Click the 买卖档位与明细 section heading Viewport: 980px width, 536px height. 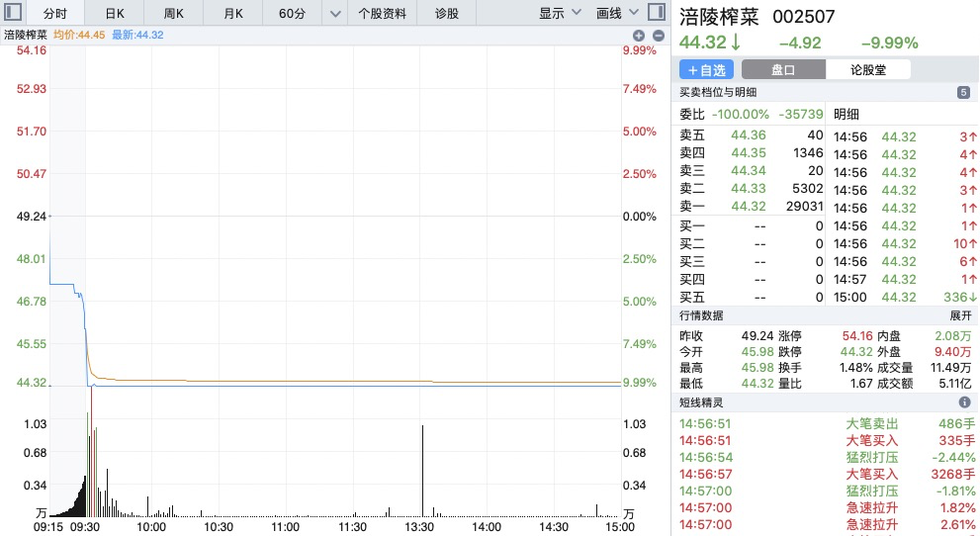[718, 92]
